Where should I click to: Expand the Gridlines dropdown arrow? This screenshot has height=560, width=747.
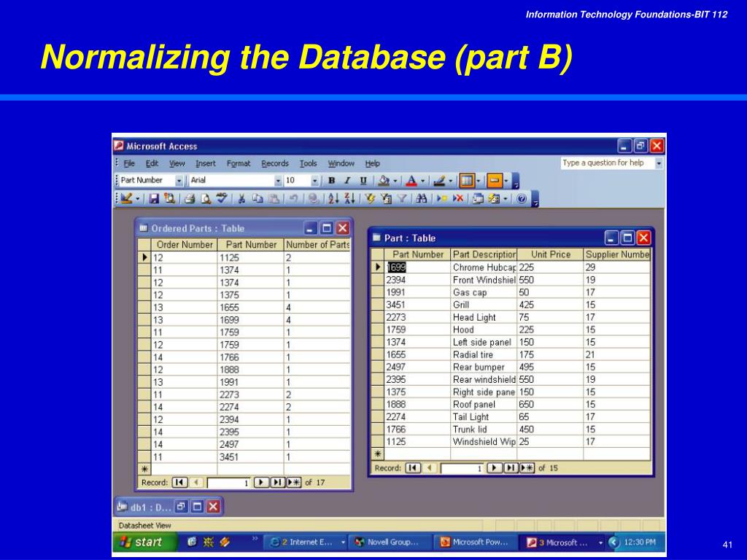point(479,181)
